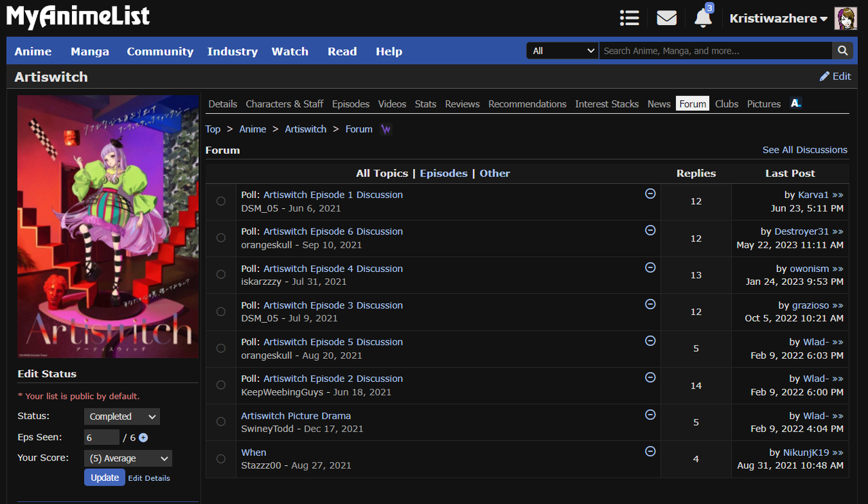
Task: Go to last post arrows by grazioso
Action: pos(837,305)
